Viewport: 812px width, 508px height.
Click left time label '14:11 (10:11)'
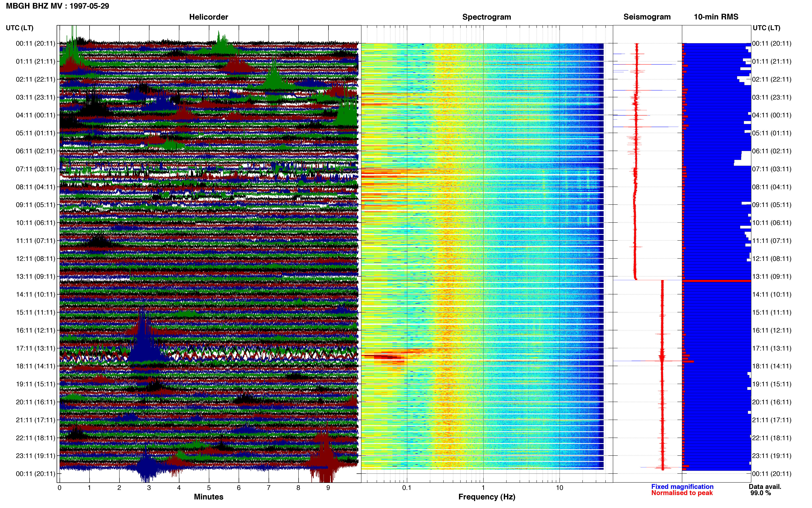(x=36, y=294)
